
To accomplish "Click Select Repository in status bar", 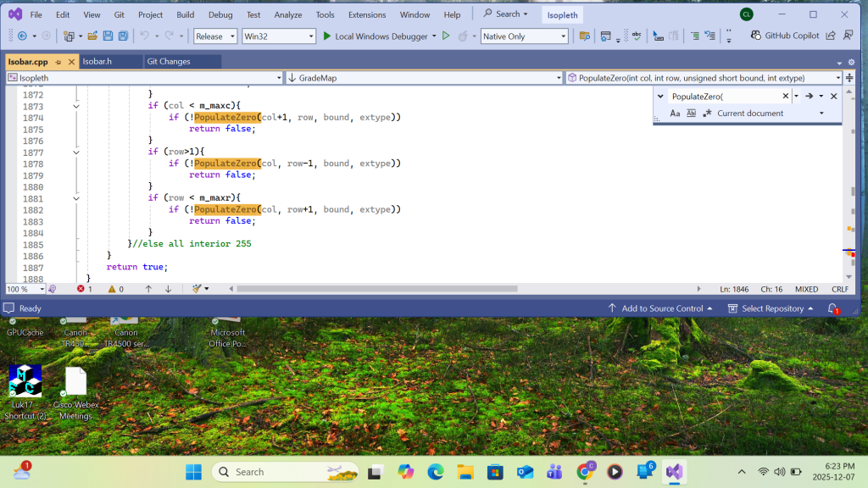I will coord(772,308).
